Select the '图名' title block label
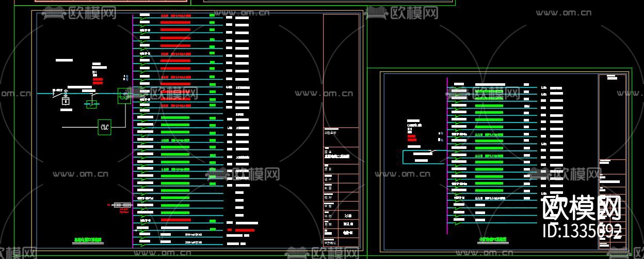 (x=329, y=152)
